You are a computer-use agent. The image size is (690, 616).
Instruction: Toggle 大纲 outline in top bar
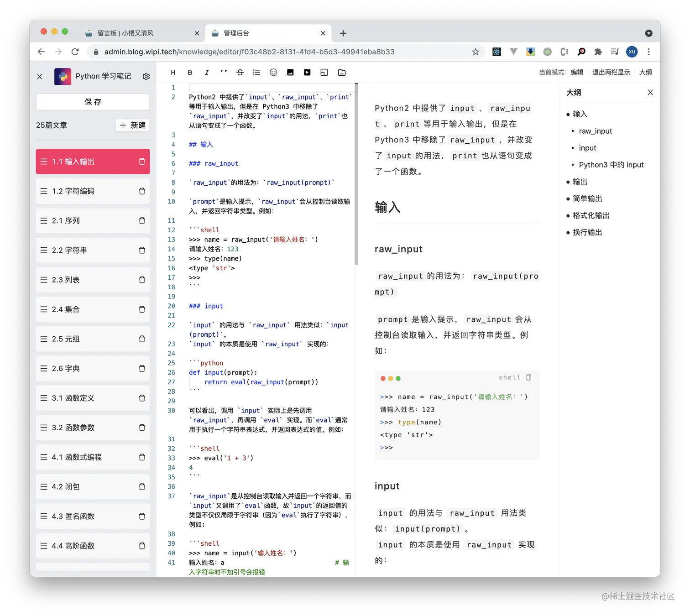click(645, 72)
